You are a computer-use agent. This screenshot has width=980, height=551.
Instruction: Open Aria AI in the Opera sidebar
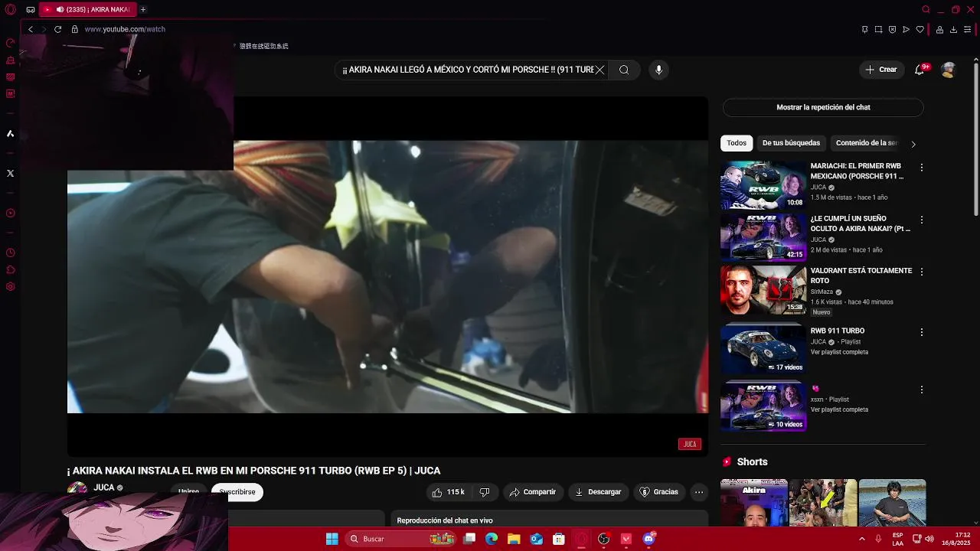(x=10, y=134)
